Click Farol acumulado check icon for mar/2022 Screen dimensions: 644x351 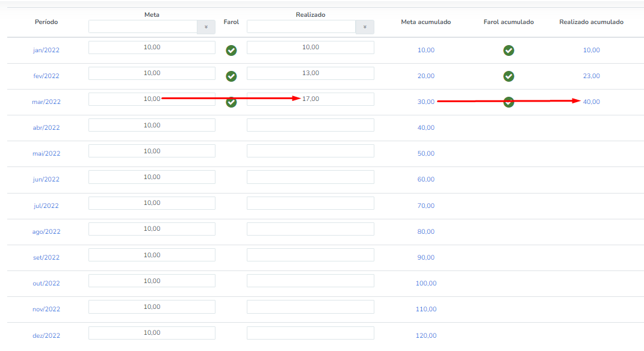tap(509, 102)
